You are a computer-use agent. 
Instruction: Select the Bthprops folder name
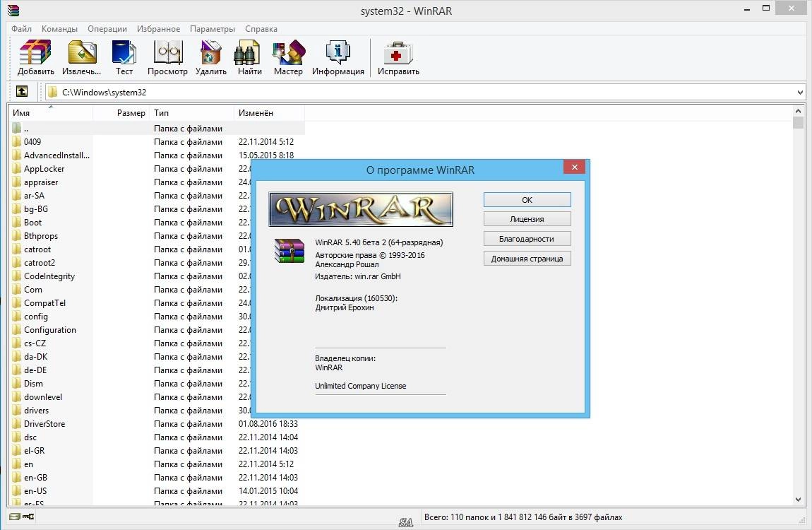tap(41, 236)
